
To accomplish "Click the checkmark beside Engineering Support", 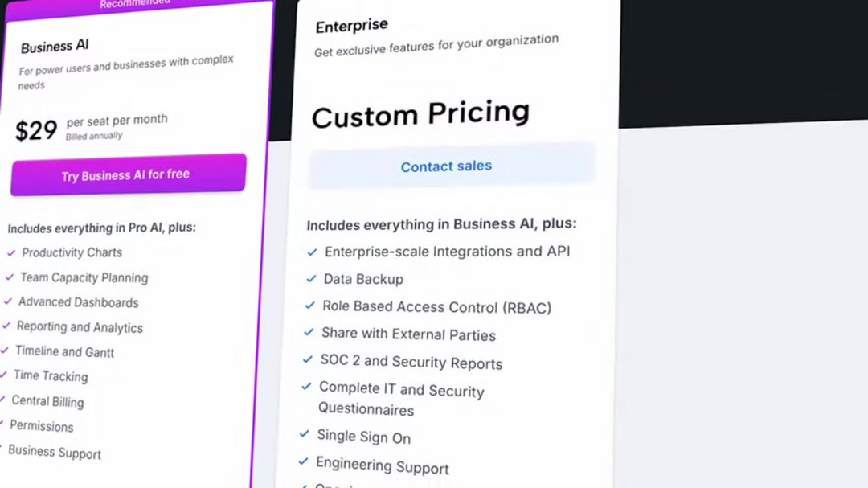I will [303, 461].
